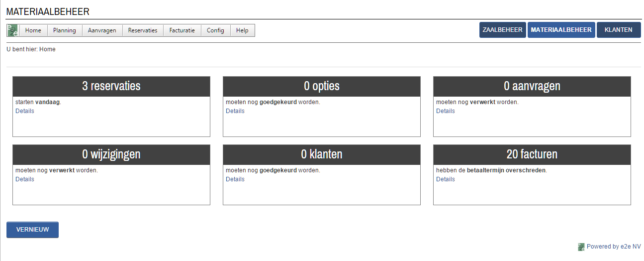Viewport: 644px width, 261px height.
Task: Open the Planning menu
Action: (x=65, y=30)
